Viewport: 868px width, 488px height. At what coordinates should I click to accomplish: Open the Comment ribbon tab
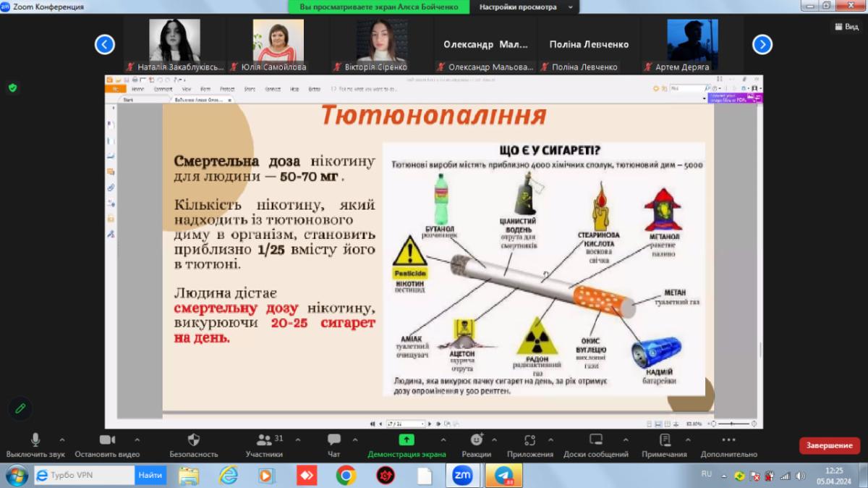click(x=163, y=89)
